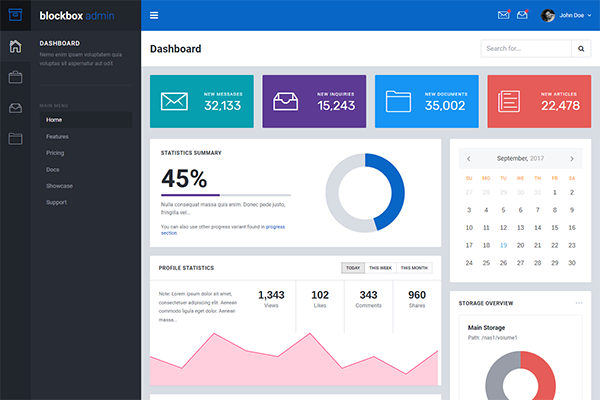Click the New Articles count 22,478
The height and width of the screenshot is (400, 600).
click(x=561, y=106)
